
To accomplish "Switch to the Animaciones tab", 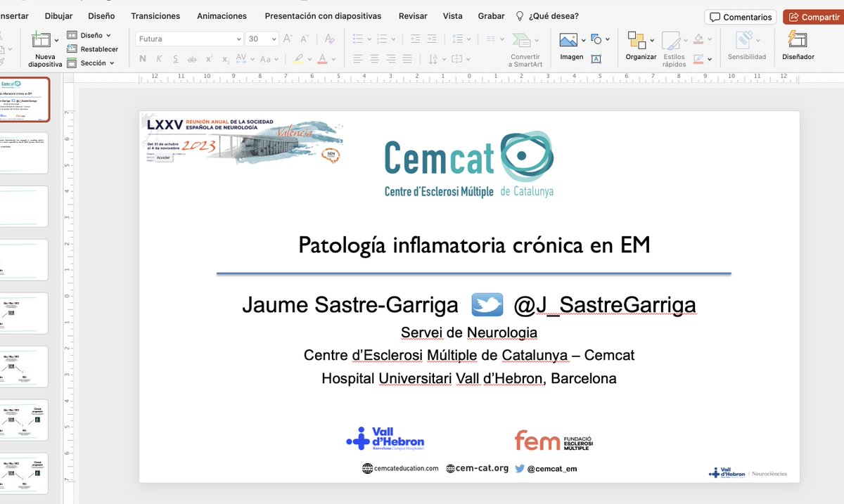I will [222, 15].
